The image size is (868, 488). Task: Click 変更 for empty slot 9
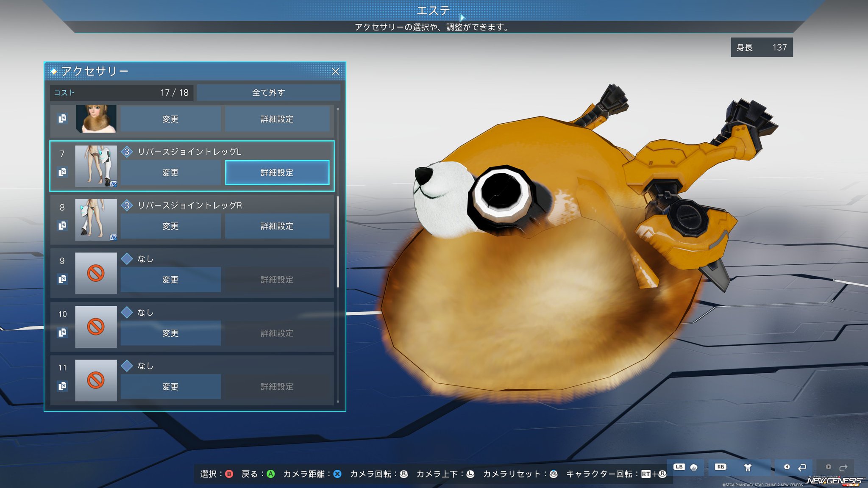(x=170, y=280)
